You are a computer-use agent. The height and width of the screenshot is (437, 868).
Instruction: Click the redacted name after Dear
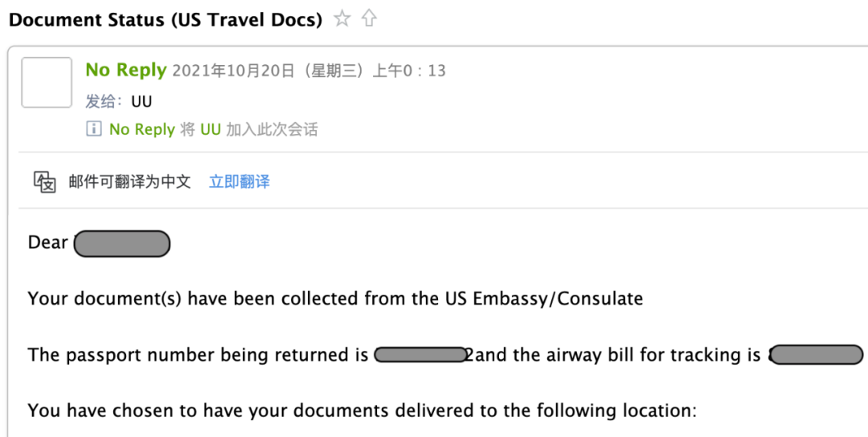[x=122, y=244]
